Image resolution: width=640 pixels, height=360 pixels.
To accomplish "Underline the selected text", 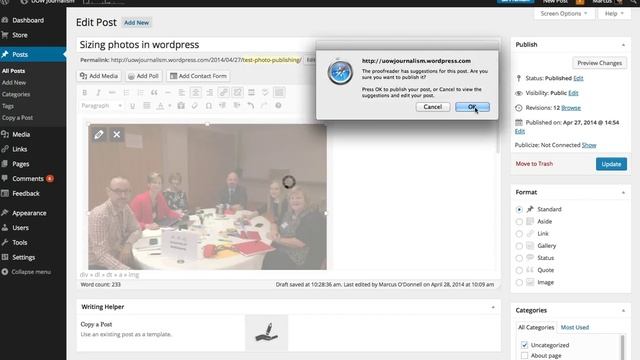I will click(x=132, y=106).
